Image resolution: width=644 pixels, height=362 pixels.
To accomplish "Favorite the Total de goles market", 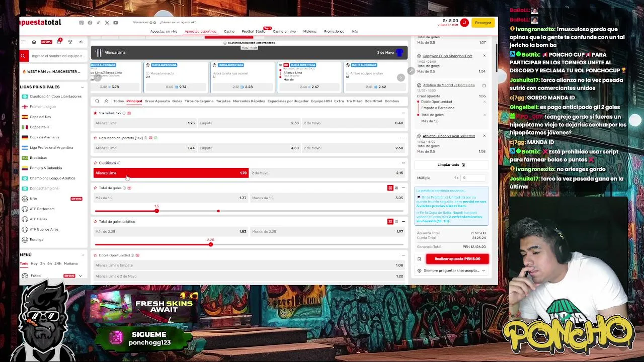I will coord(95,188).
